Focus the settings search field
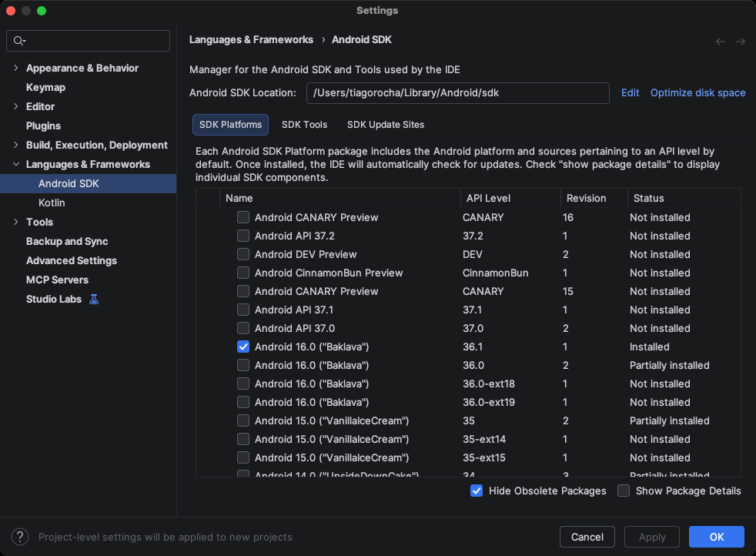The height and width of the screenshot is (556, 756). tap(89, 41)
